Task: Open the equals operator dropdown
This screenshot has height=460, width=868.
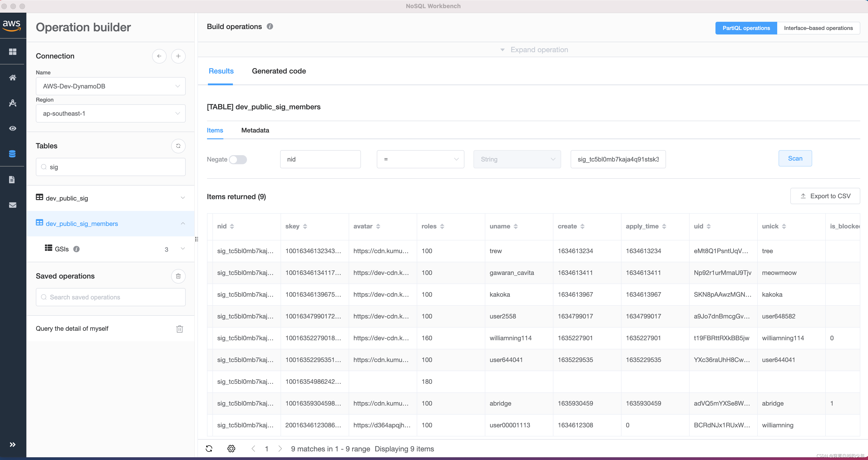Action: (x=420, y=159)
